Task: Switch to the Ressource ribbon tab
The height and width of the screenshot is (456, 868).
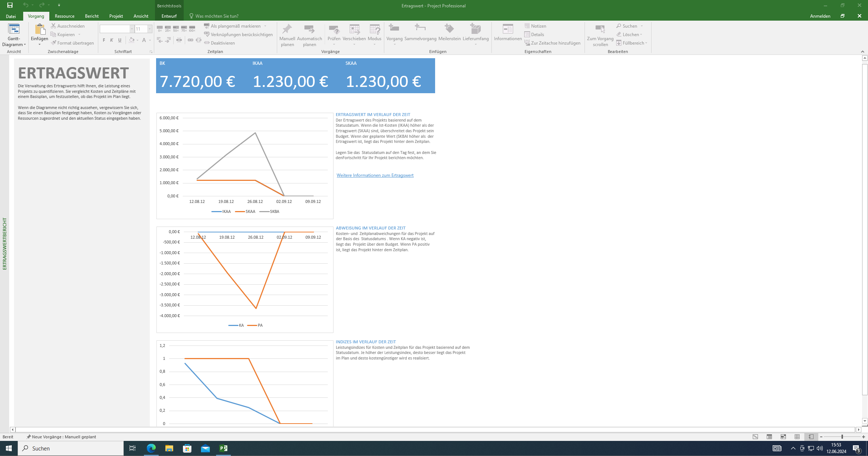Action: tap(64, 16)
